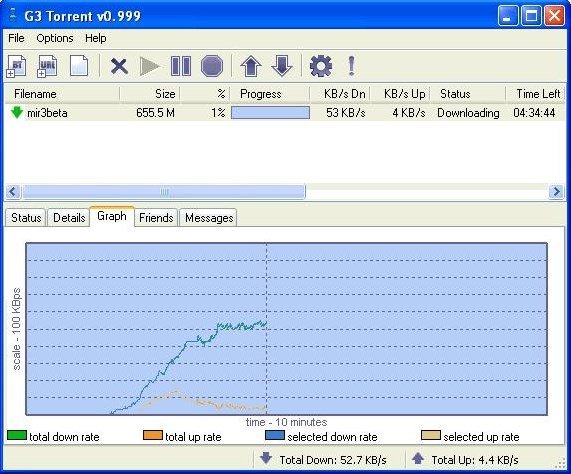Minimize the G3 Torrent window
571x474 pixels.
click(x=508, y=16)
